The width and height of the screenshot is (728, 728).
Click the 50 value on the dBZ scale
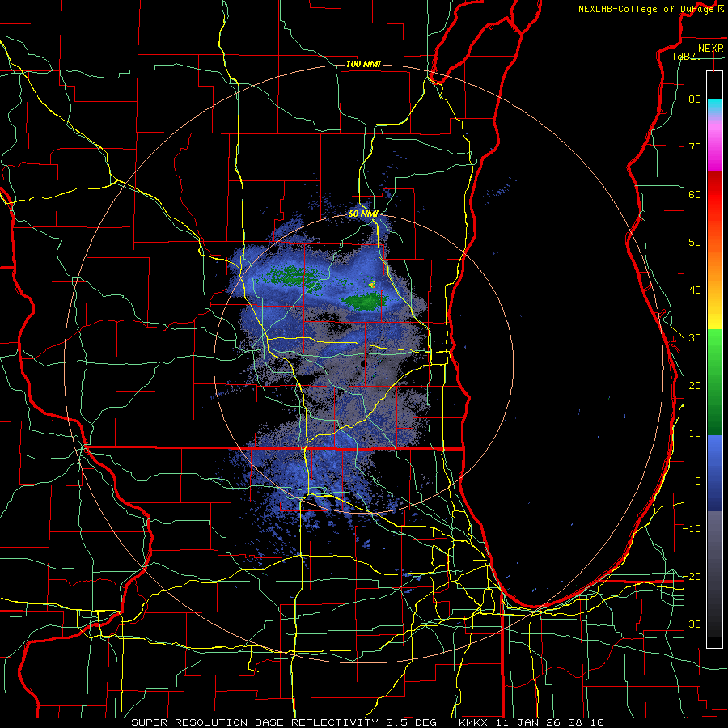pos(695,243)
